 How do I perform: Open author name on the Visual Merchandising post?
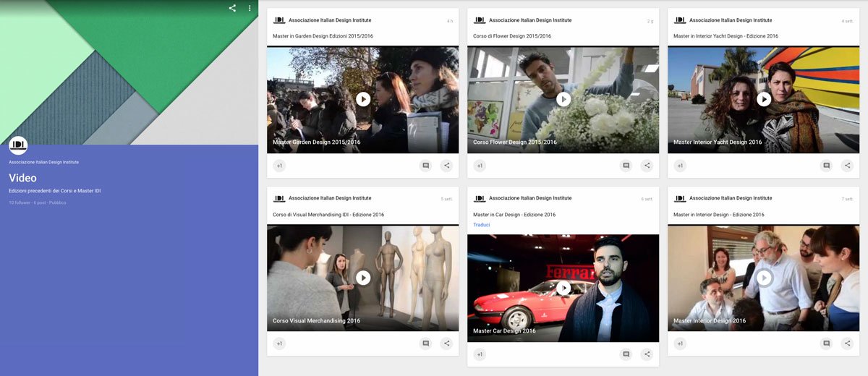[x=330, y=198]
